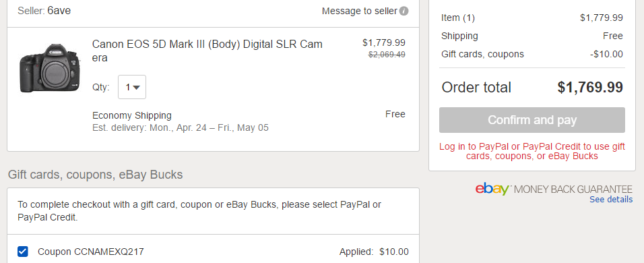
Task: Click the Confirm and pay button
Action: click(x=532, y=120)
